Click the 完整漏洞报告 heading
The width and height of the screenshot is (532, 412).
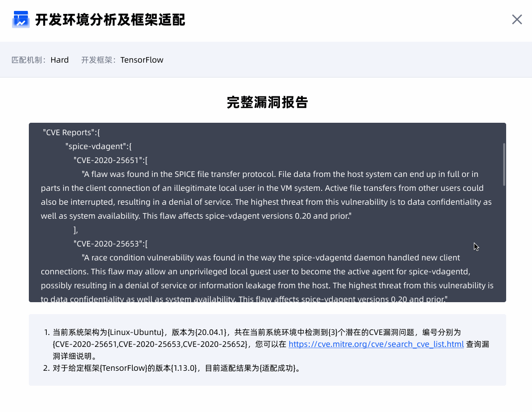pyautogui.click(x=267, y=102)
